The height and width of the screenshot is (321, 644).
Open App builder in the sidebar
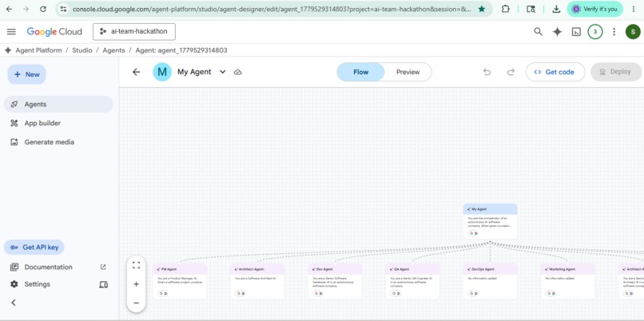[58, 123]
